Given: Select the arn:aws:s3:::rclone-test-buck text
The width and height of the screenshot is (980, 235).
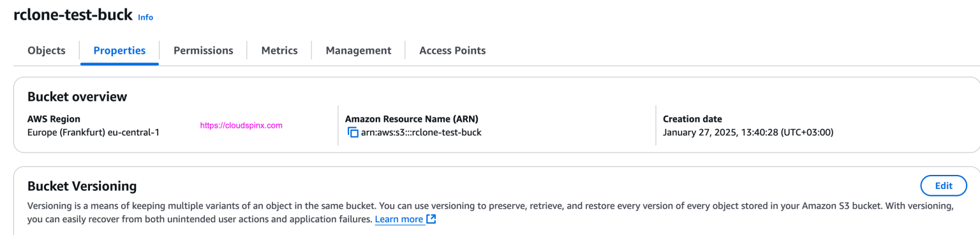Looking at the screenshot, I should click(x=421, y=133).
